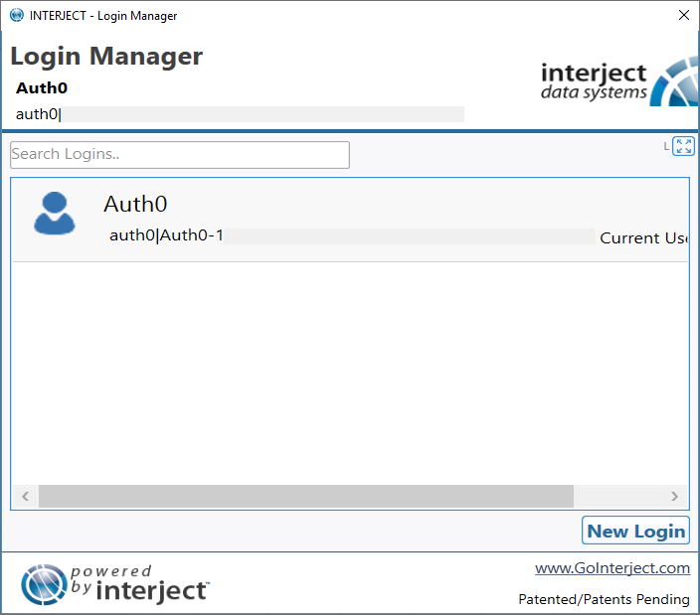This screenshot has height=615, width=700.
Task: Click the scroll right arrow of list
Action: tap(674, 496)
